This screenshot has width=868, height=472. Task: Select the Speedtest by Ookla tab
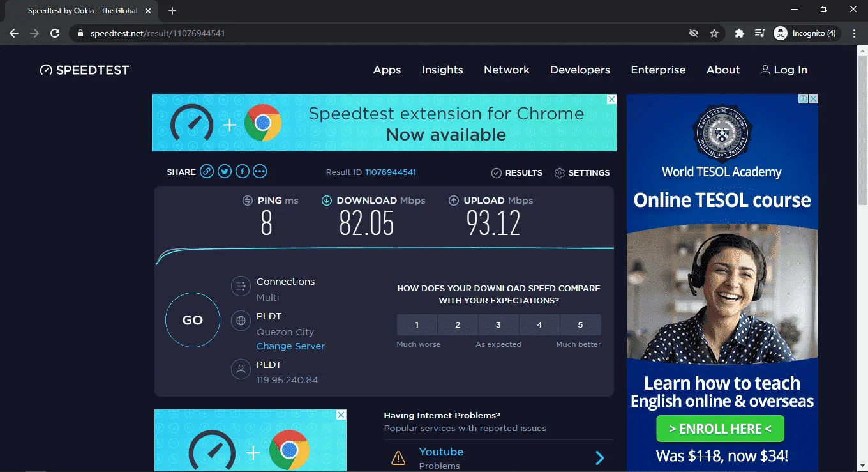(x=82, y=11)
